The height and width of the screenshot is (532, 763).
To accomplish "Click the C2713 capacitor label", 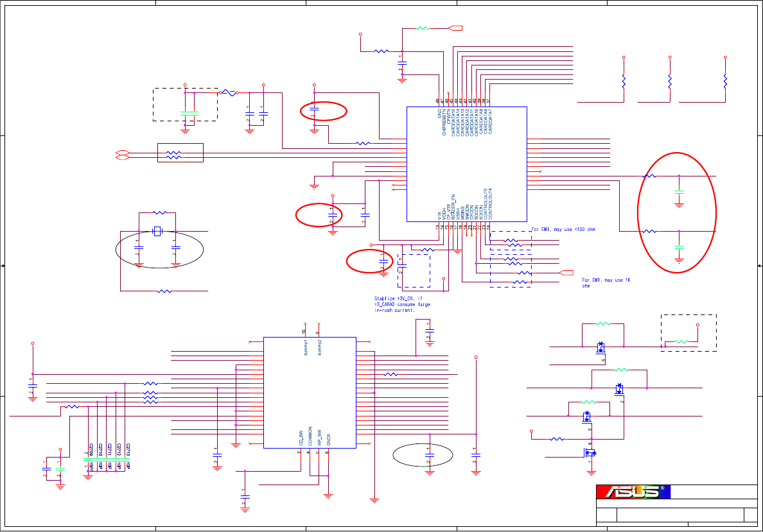I will [128, 449].
